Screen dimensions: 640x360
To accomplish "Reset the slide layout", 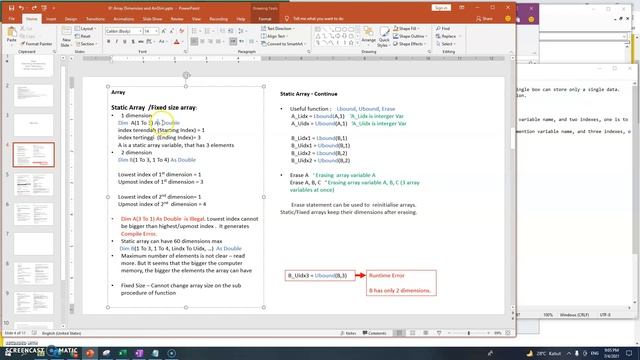I will pos(83,36).
